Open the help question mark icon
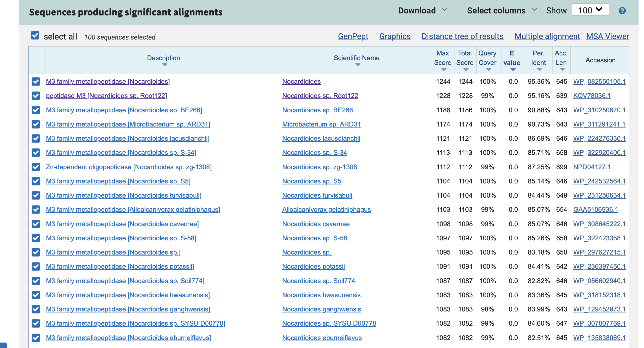The height and width of the screenshot is (348, 644). [622, 11]
